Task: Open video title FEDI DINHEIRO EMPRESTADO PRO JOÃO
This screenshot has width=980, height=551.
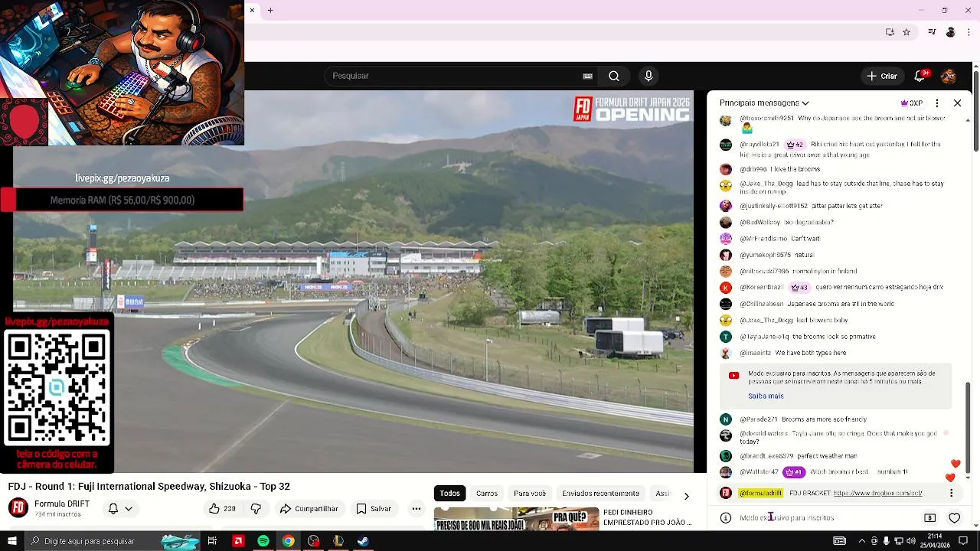Action: click(649, 517)
